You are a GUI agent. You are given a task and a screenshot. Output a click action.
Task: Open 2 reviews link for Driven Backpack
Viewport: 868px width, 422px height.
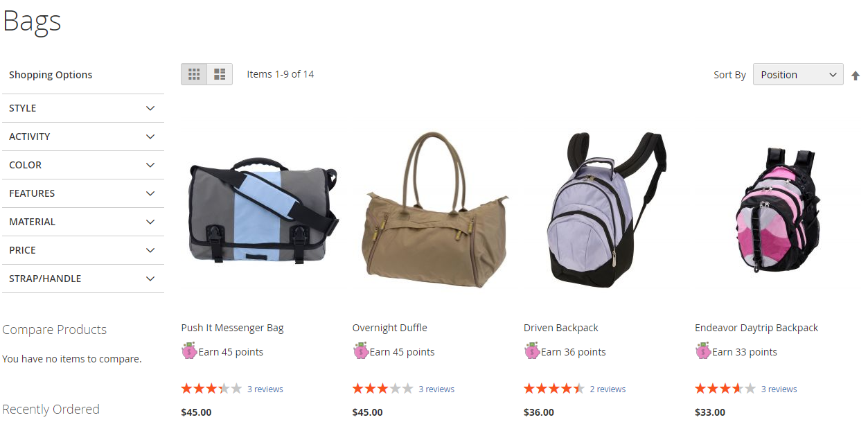pos(608,389)
